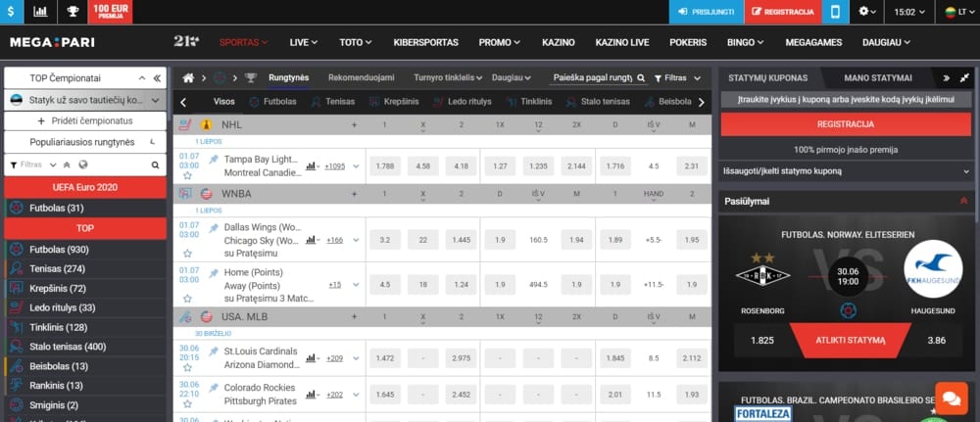Select Stalo tenisas (400) in sidebar
Viewport: 980px width, 422px height.
click(85, 347)
